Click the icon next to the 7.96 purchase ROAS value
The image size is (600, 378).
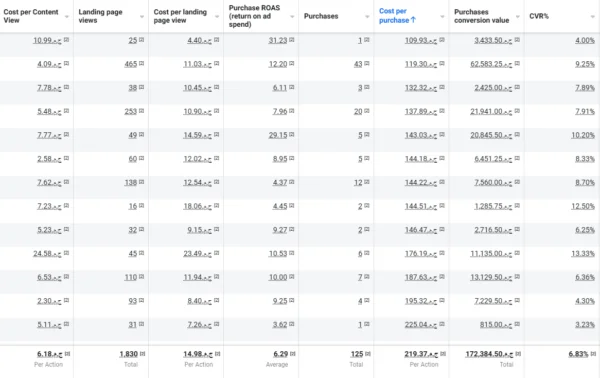coord(292,111)
